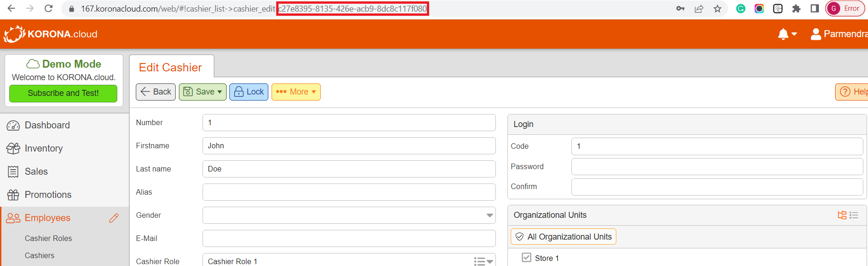
Task: Click into the Password field
Action: 717,167
